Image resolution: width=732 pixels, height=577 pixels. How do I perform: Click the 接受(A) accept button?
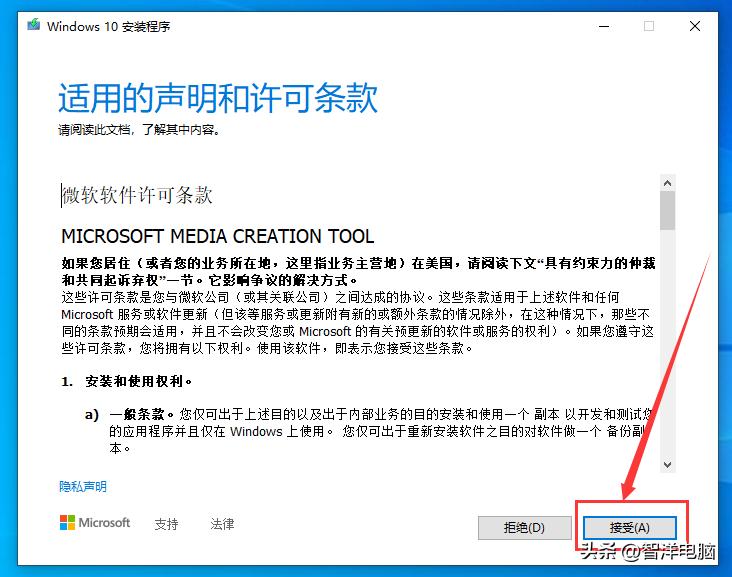point(629,528)
